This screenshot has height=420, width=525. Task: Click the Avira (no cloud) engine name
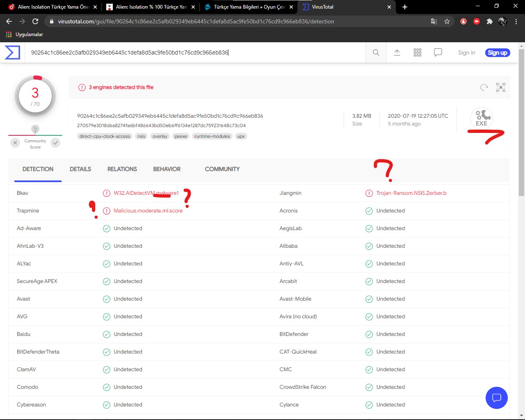click(x=298, y=317)
